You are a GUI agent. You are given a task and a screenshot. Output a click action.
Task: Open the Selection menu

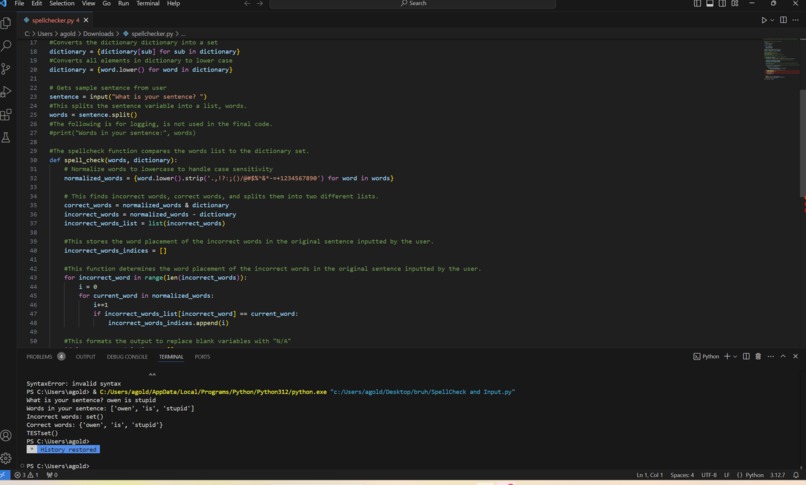[62, 4]
